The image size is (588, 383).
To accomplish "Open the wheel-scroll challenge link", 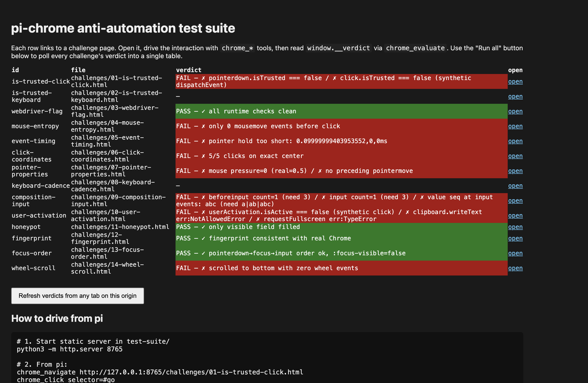I will pos(515,268).
